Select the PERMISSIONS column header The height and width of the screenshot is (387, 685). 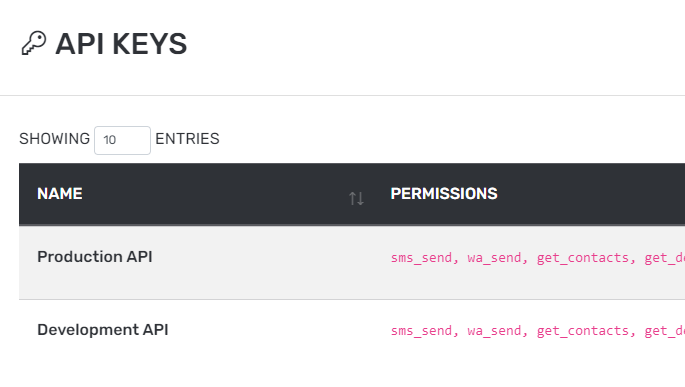[444, 194]
